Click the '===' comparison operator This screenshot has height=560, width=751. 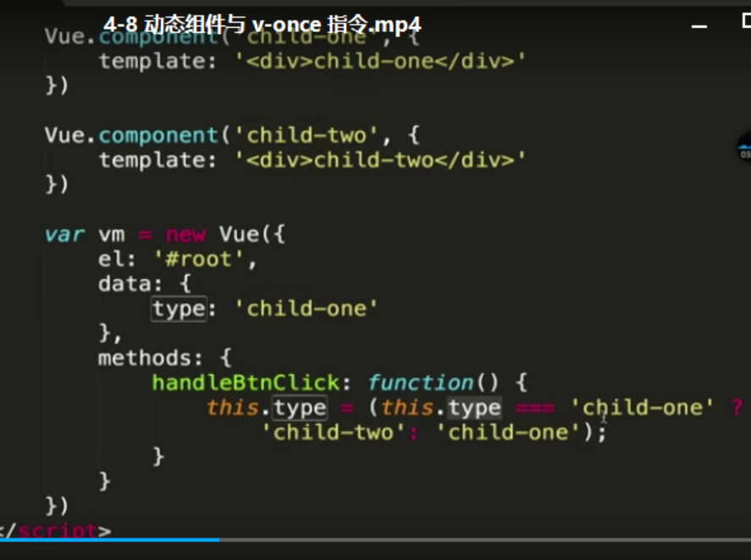click(535, 409)
